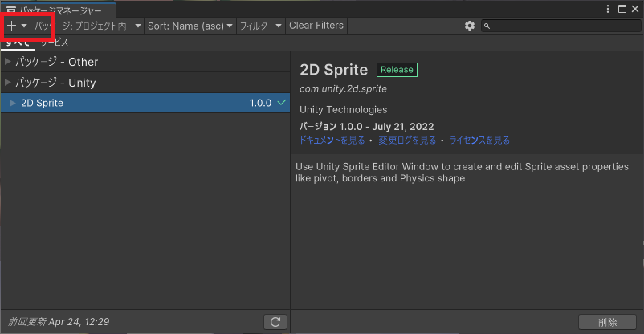Image resolution: width=644 pixels, height=334 pixels.
Task: Click the Clear Filters button
Action: tap(316, 26)
